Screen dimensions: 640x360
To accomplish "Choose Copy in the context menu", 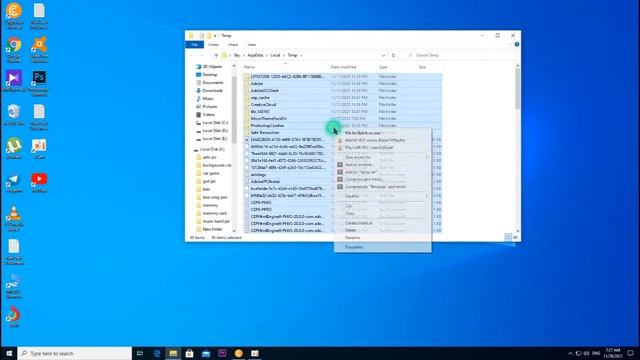I will point(382,213).
